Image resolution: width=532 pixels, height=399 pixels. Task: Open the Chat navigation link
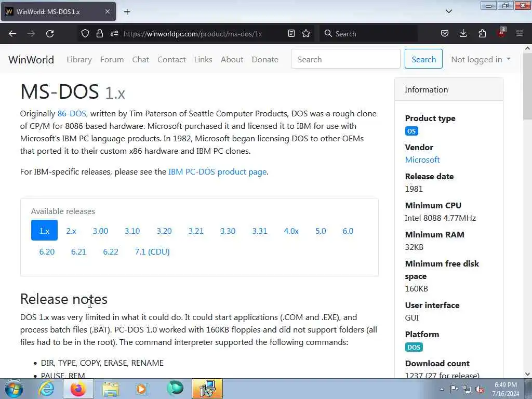pyautogui.click(x=140, y=60)
